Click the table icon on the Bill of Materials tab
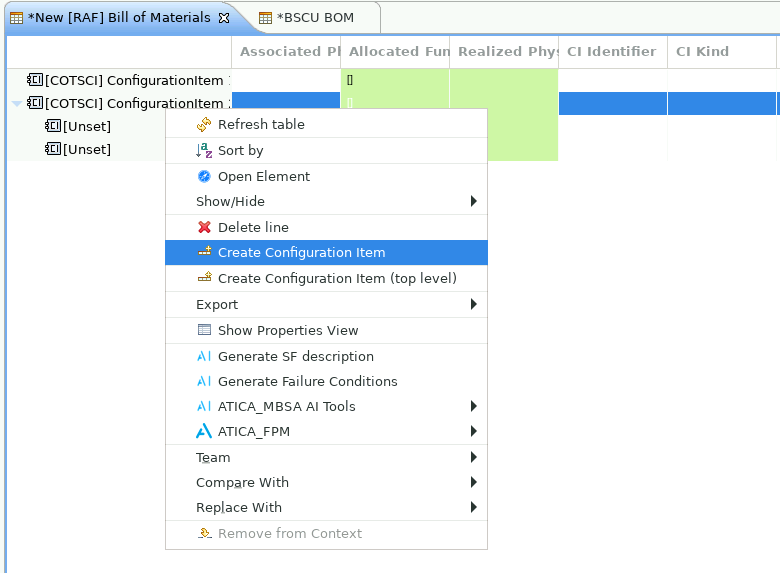The image size is (780, 573). tap(16, 18)
